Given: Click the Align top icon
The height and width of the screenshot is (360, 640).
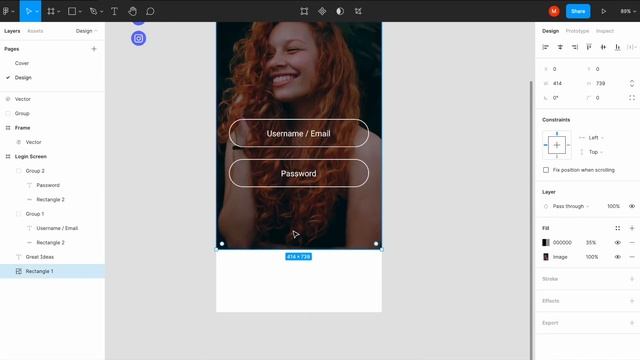Looking at the screenshot, I should pyautogui.click(x=589, y=47).
